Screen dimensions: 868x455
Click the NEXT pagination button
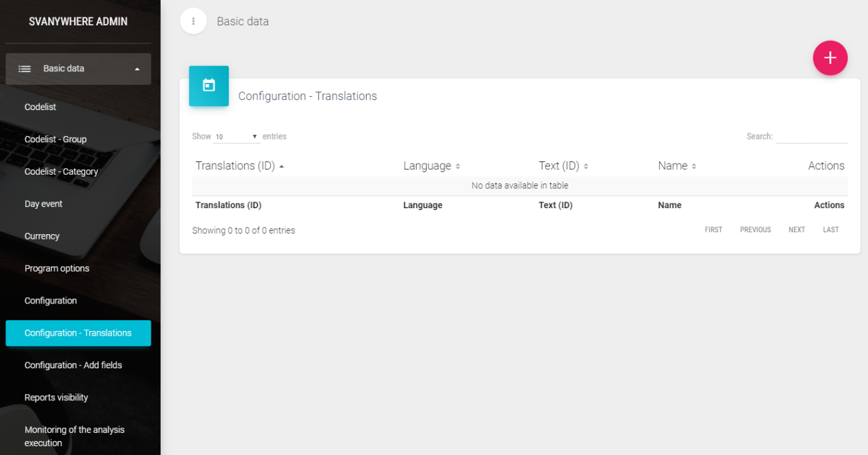tap(797, 230)
